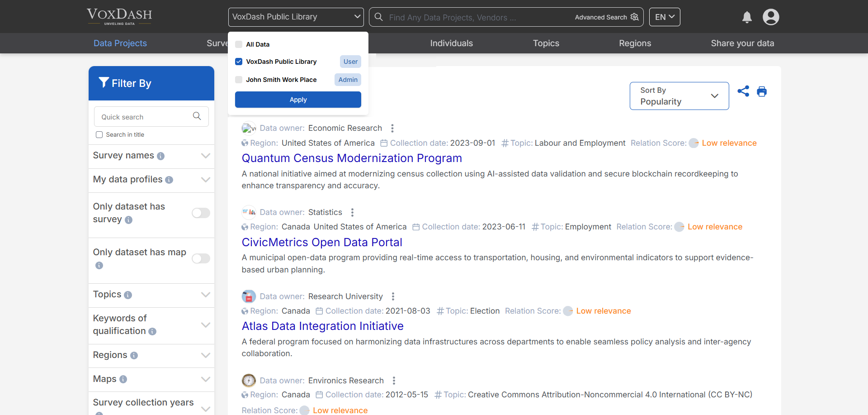
Task: Open the user profile avatar
Action: coord(771,17)
